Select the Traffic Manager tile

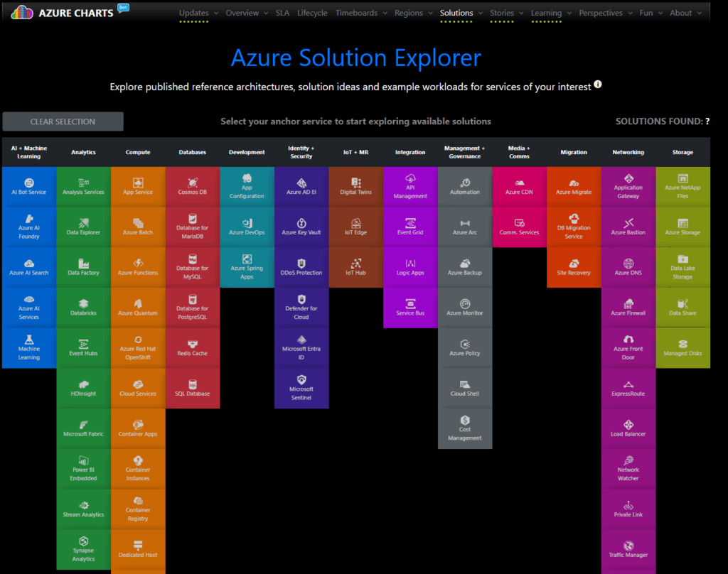tap(628, 549)
